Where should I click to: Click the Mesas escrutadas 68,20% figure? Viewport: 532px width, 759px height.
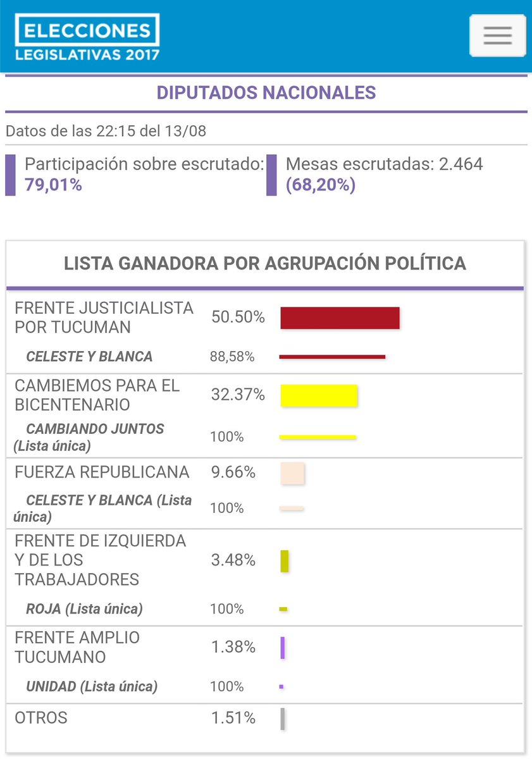(x=321, y=185)
